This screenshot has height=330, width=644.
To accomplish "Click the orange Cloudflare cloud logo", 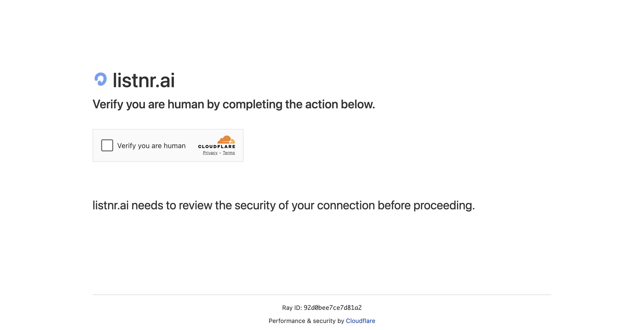I will tap(226, 140).
